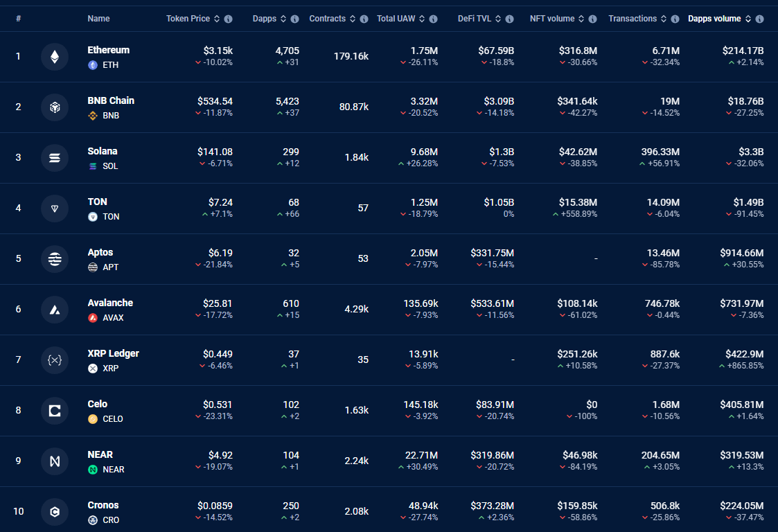This screenshot has height=532, width=778.
Task: Click the Celo chain logo icon
Action: click(55, 411)
